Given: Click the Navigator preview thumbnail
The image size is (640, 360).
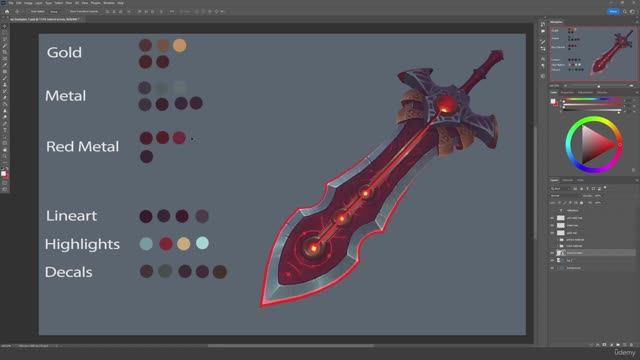Looking at the screenshot, I should (x=593, y=54).
